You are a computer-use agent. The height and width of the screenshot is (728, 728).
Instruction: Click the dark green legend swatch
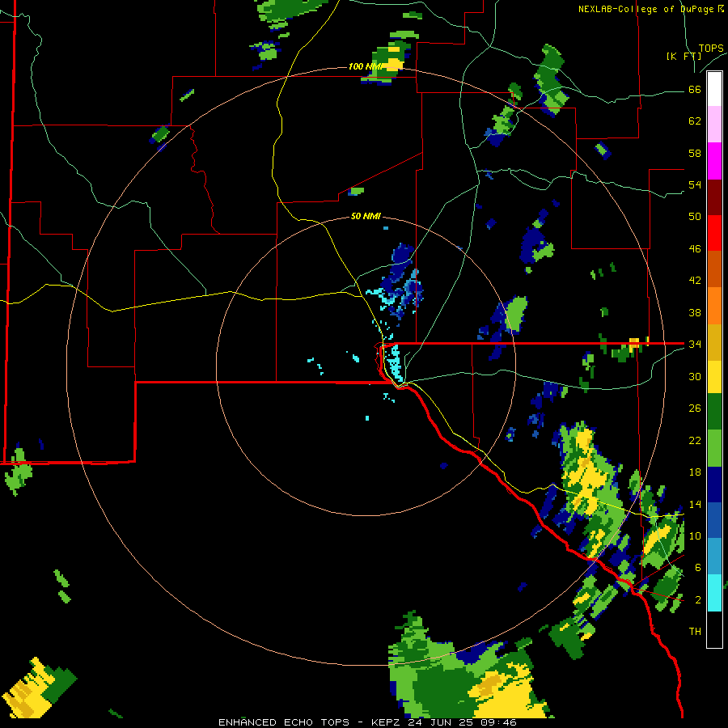click(714, 412)
